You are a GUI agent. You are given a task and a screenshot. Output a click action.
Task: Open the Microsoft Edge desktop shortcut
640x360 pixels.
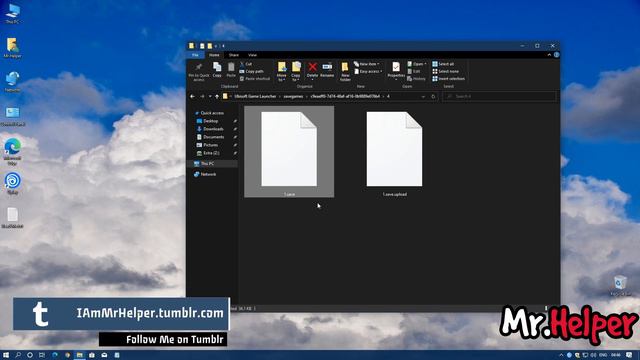(x=12, y=151)
